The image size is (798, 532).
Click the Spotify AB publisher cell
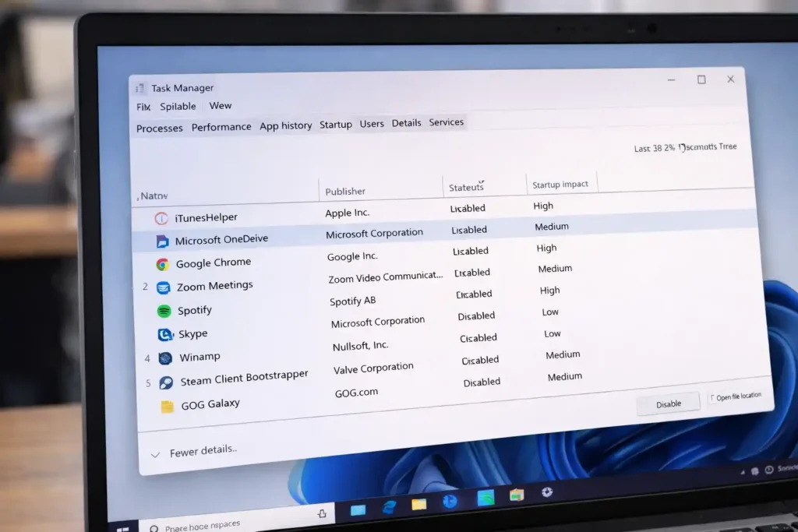pyautogui.click(x=353, y=301)
